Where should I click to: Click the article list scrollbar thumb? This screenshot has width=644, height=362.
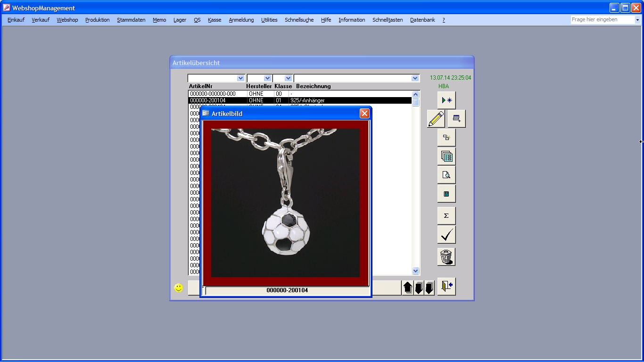click(x=415, y=102)
